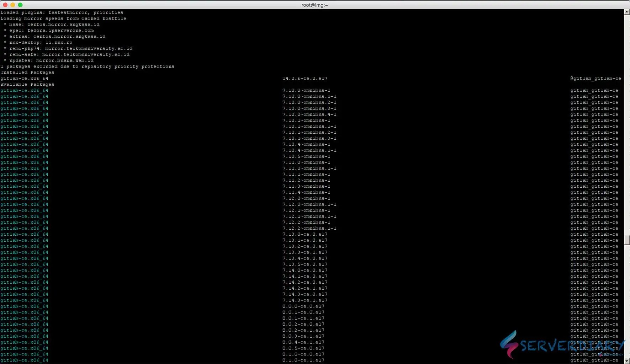
Task: Click the nux-dextop li.nux.ro line
Action: pos(38,43)
